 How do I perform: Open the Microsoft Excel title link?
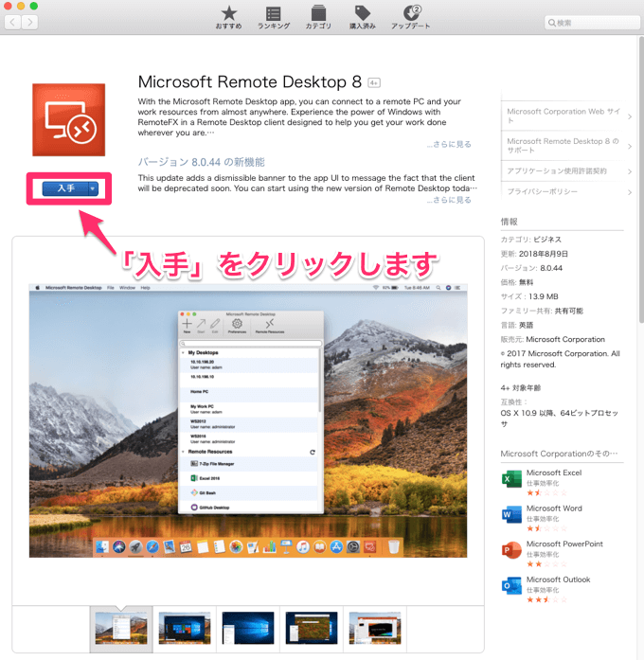tap(554, 473)
